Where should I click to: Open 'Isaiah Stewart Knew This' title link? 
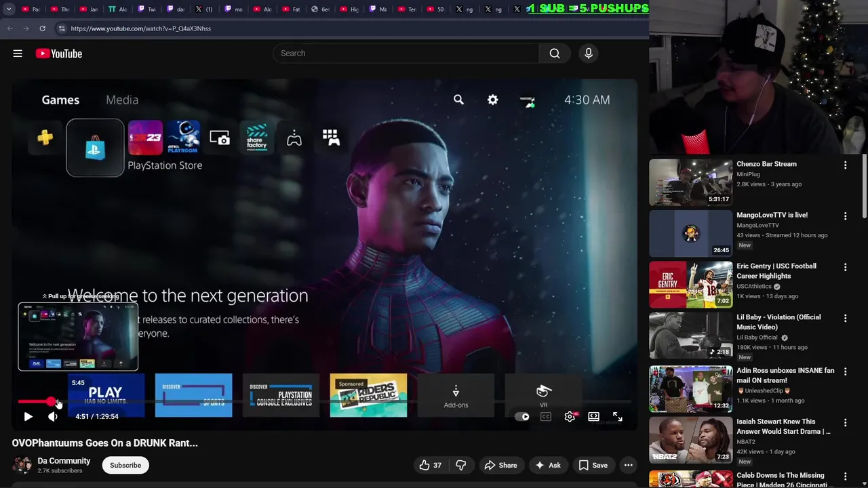783,426
